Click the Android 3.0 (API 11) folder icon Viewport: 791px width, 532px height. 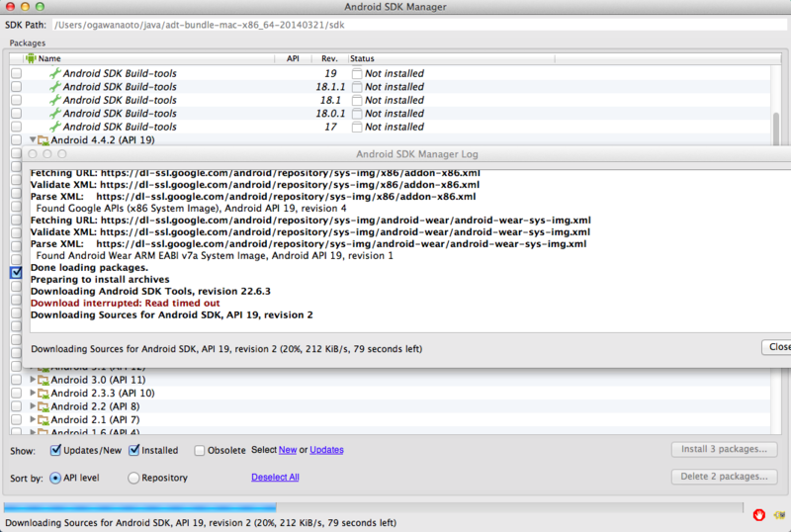[x=44, y=380]
